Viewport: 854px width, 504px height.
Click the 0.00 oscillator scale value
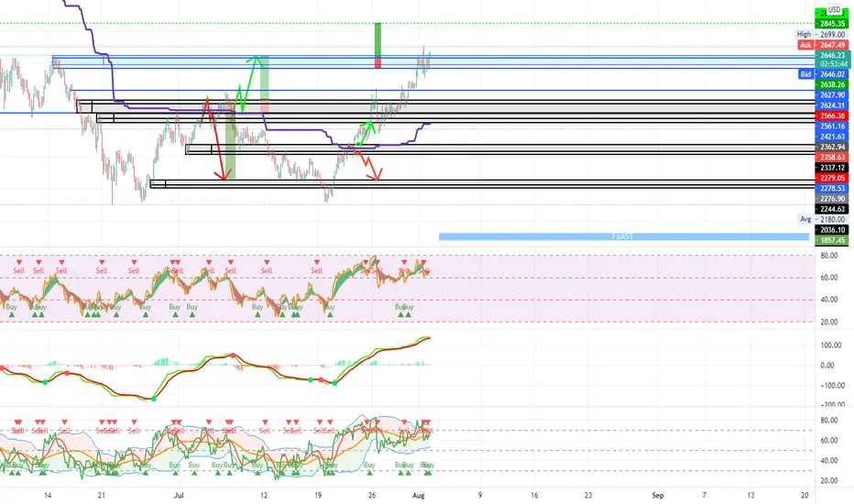(x=827, y=366)
